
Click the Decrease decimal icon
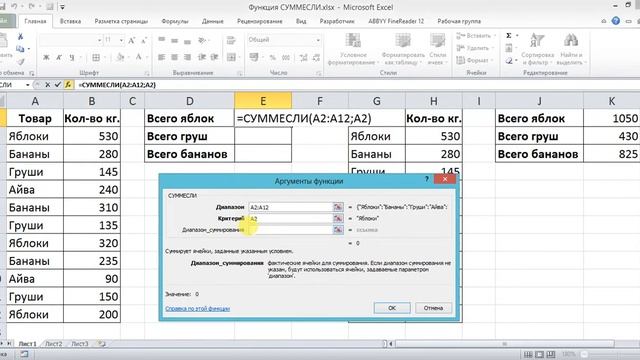click(x=316, y=58)
